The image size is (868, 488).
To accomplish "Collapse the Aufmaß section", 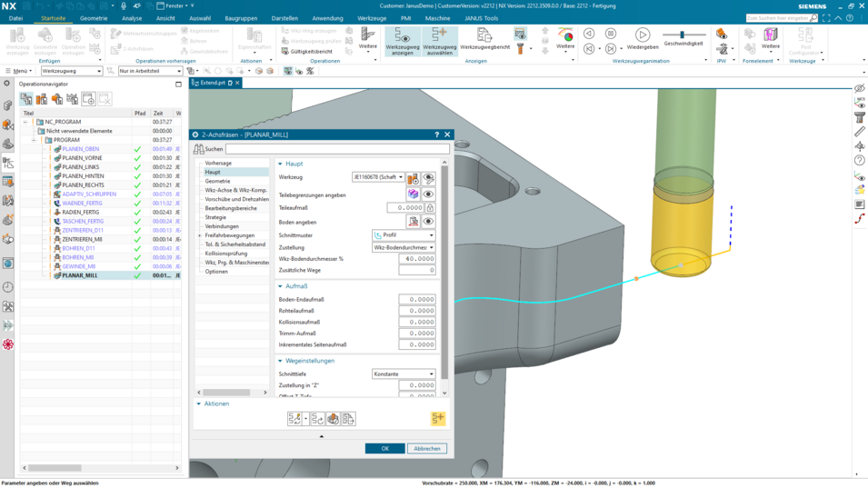I will click(280, 286).
